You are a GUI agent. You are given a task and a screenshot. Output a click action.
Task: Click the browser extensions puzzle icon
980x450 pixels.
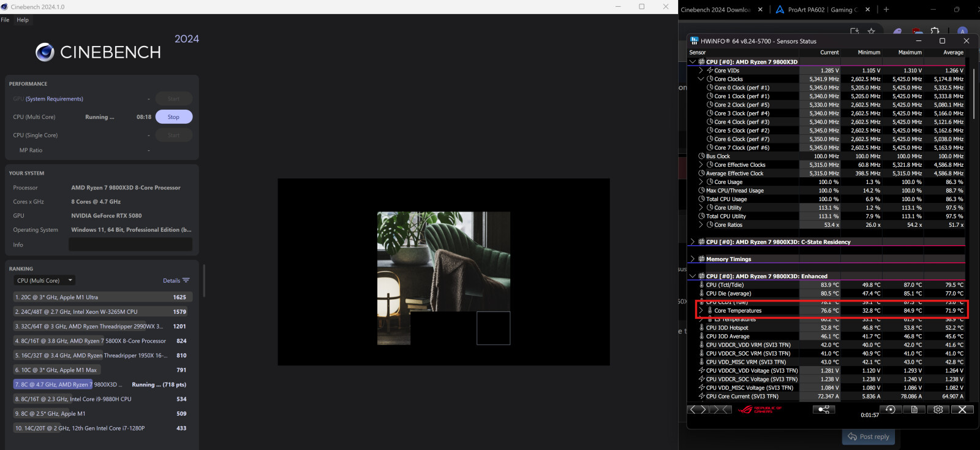coord(935,31)
